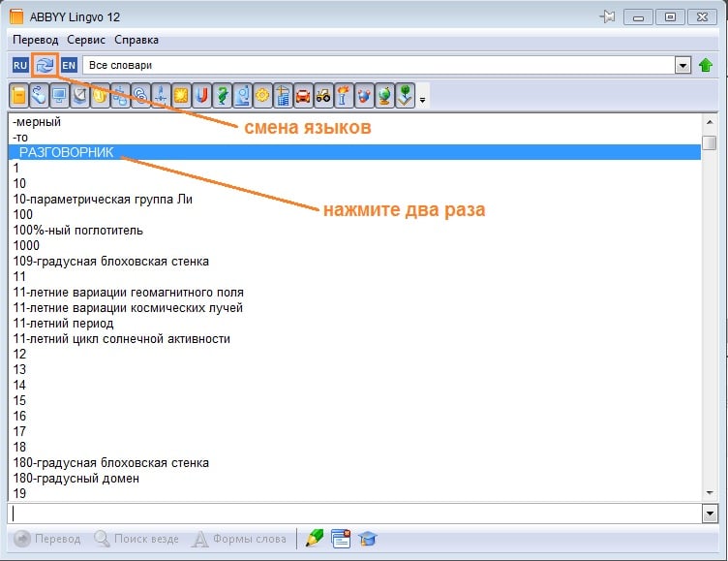Select the РАЗГОВОРНИК entry in word list
Viewport: 728px width, 561px height.
(x=354, y=152)
